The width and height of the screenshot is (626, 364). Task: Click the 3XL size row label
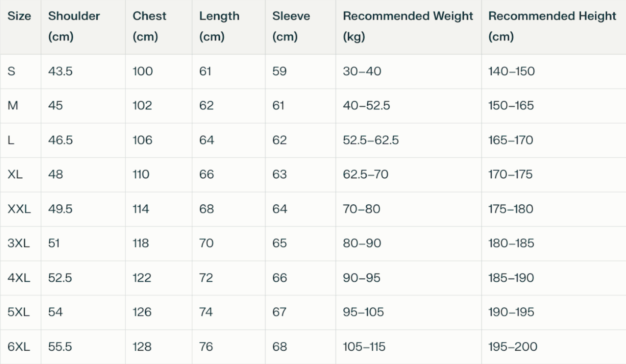19,243
